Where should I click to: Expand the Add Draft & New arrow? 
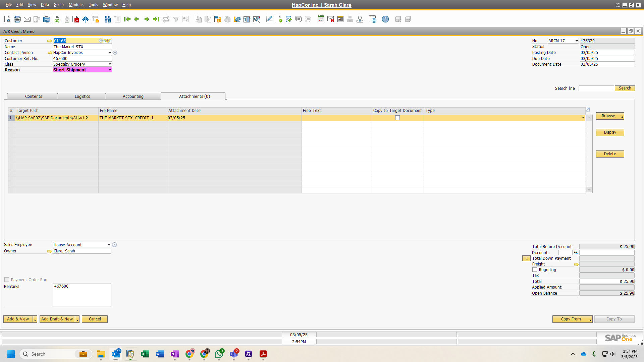tap(77, 319)
